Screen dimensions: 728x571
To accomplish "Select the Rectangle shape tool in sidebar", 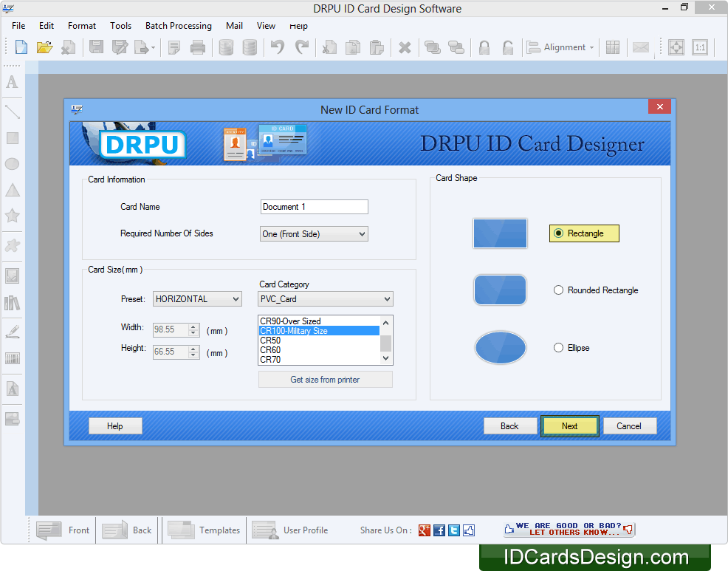I will tap(12, 138).
